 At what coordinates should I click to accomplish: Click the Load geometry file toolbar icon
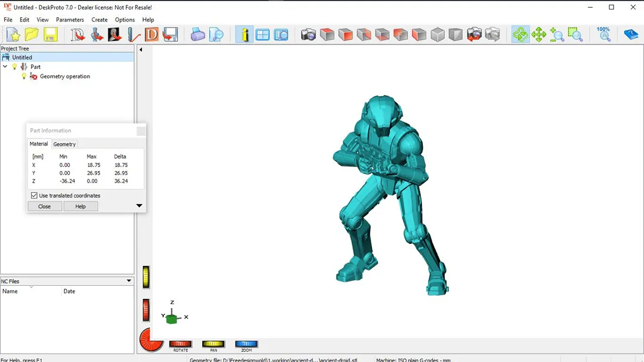click(x=96, y=35)
